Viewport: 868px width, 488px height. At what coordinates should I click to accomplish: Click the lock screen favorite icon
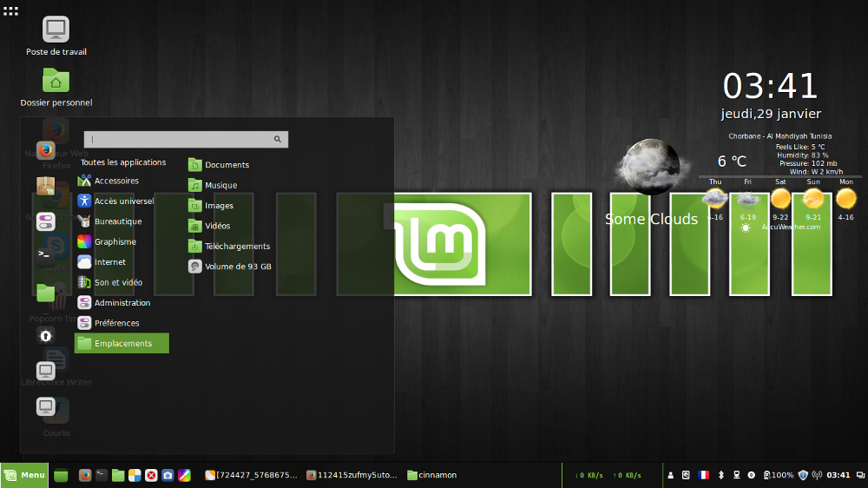click(x=46, y=336)
